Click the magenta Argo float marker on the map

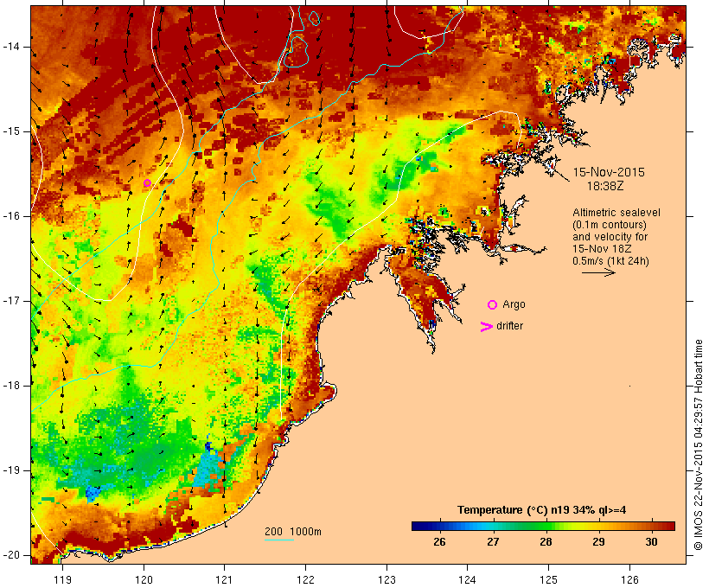147,182
